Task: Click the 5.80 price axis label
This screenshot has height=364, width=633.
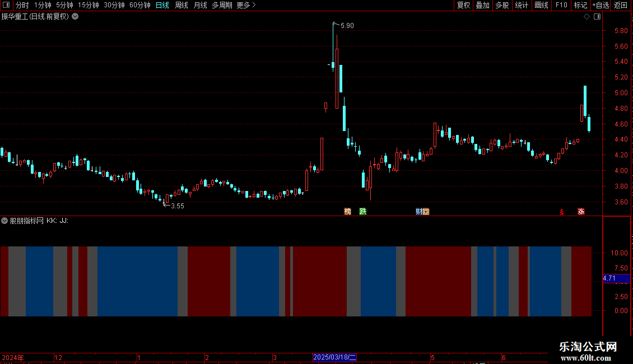Action: [x=621, y=31]
